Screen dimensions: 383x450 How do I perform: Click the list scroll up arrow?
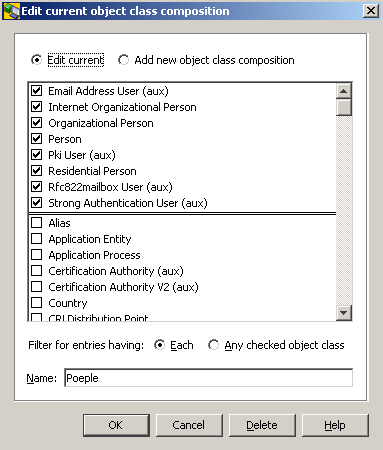pyautogui.click(x=344, y=91)
